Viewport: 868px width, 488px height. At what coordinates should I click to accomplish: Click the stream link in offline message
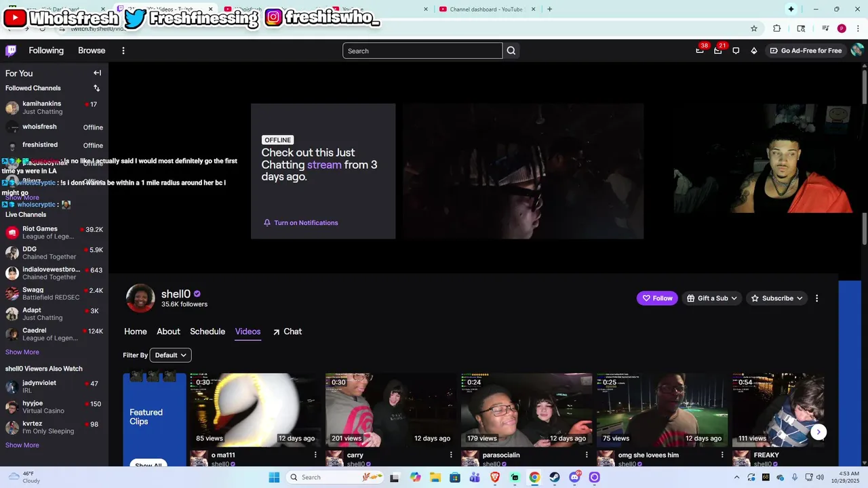click(x=324, y=165)
